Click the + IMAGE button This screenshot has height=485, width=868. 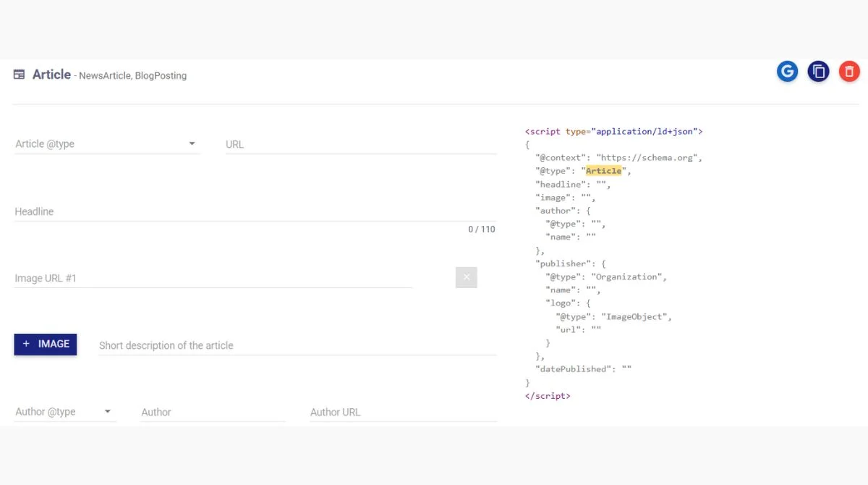click(46, 344)
